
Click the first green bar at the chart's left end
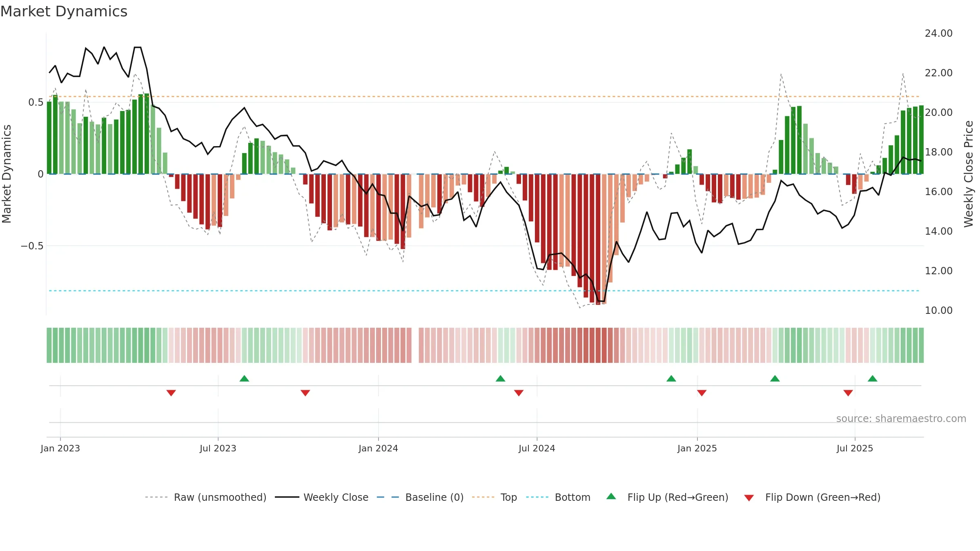pos(49,138)
